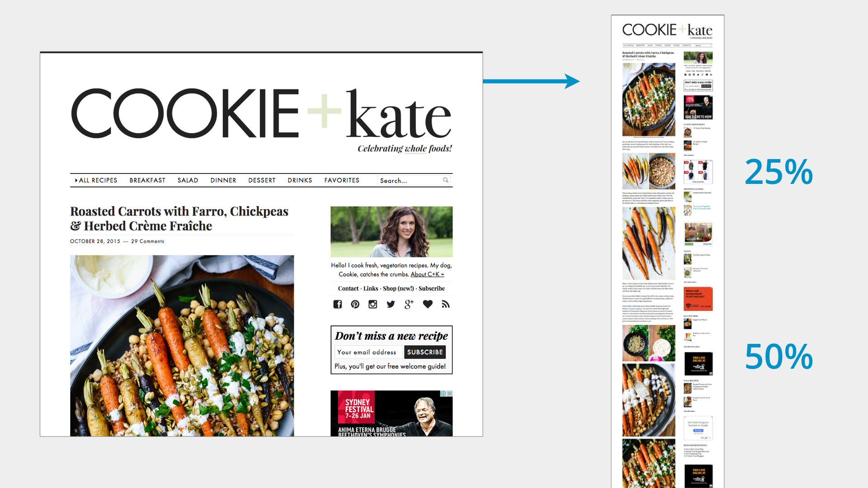This screenshot has width=868, height=488.
Task: Open the RSS feed icon
Action: click(x=446, y=304)
